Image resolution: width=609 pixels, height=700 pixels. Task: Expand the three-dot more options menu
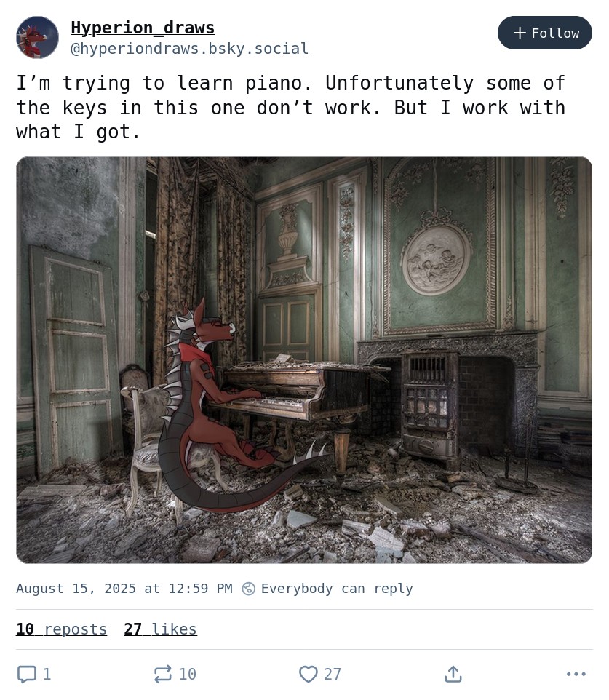[x=576, y=674]
